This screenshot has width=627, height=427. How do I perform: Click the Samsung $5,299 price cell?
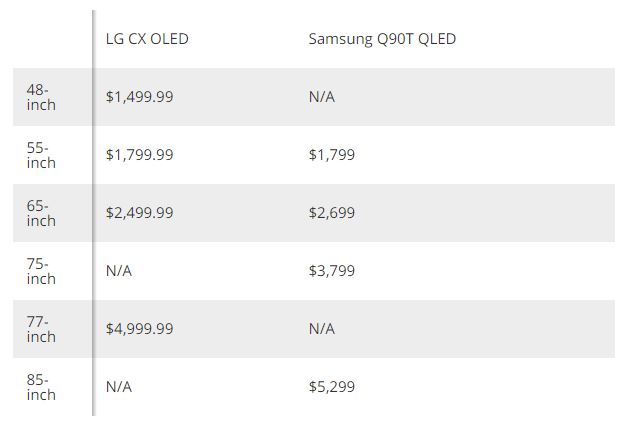pos(332,387)
